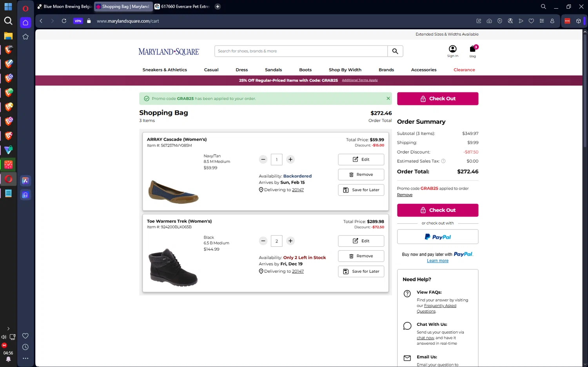Open sidebar favorites heart icon

click(x=25, y=336)
